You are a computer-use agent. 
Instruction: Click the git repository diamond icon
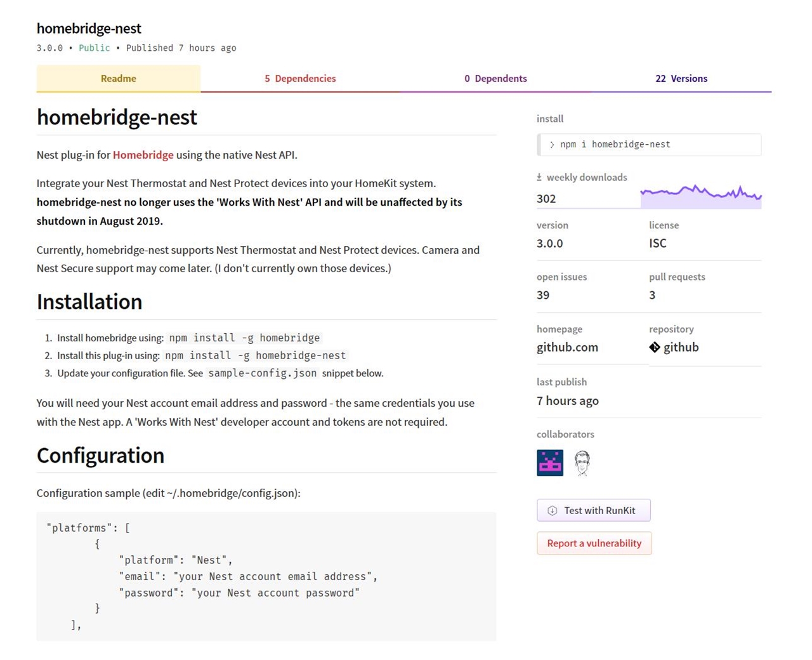655,347
